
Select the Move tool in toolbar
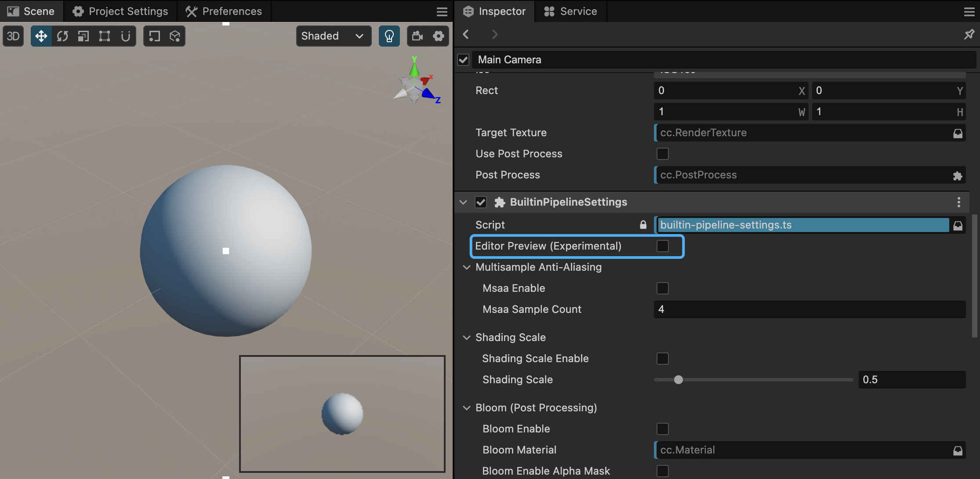point(41,36)
